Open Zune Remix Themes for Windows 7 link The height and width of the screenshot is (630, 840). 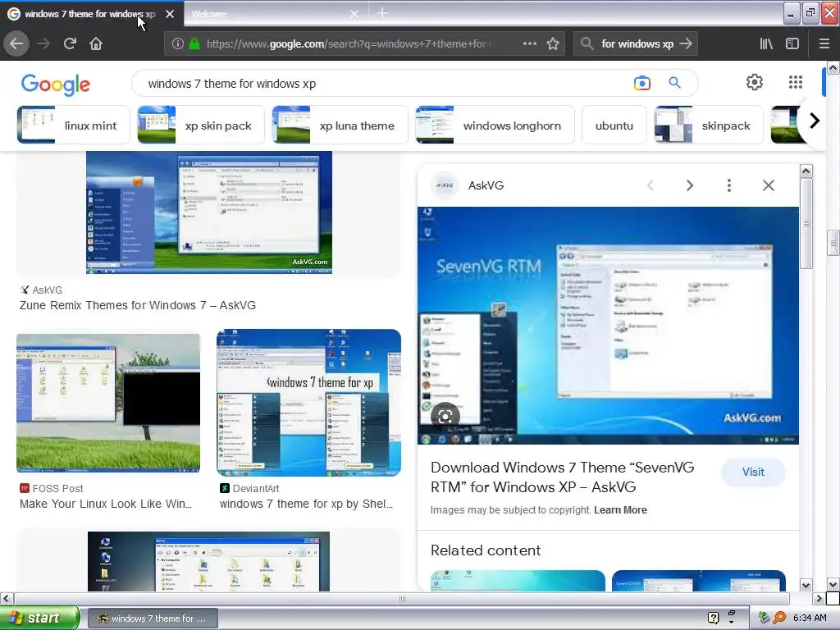point(138,305)
